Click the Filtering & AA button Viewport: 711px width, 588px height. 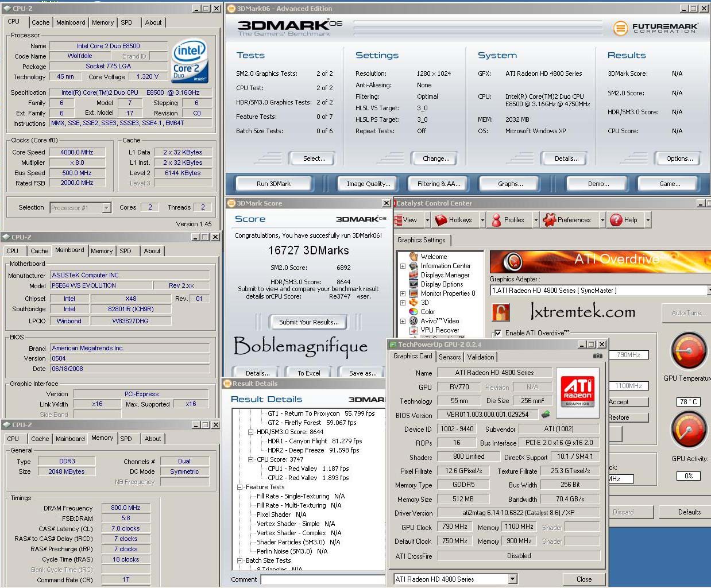click(439, 184)
